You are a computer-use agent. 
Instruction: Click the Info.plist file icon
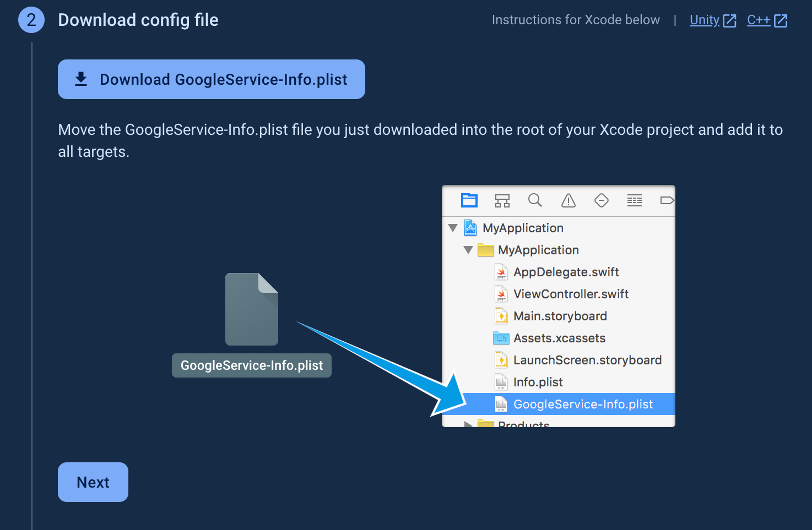coord(501,382)
